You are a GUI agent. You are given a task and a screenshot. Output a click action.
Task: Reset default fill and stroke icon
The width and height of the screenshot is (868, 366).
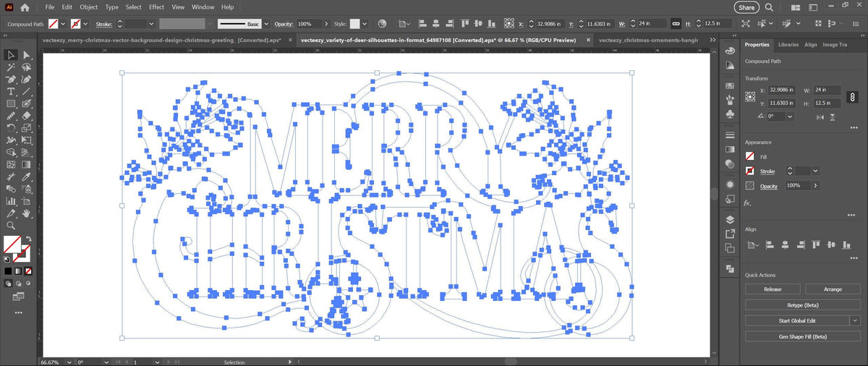(x=7, y=258)
